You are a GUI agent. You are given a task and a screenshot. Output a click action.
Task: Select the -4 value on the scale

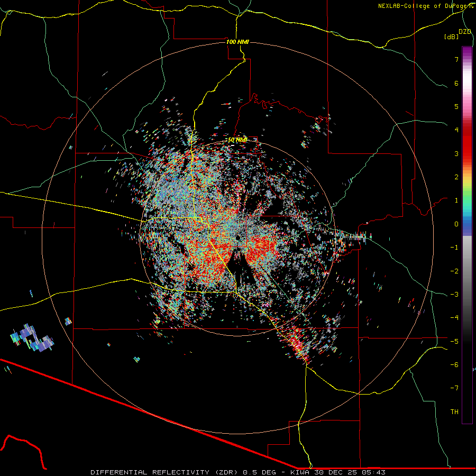pyautogui.click(x=454, y=318)
